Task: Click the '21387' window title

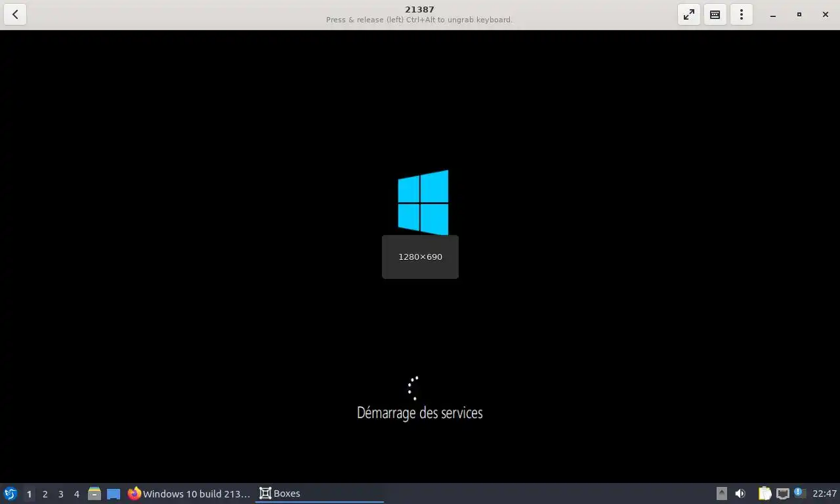Action: [419, 9]
